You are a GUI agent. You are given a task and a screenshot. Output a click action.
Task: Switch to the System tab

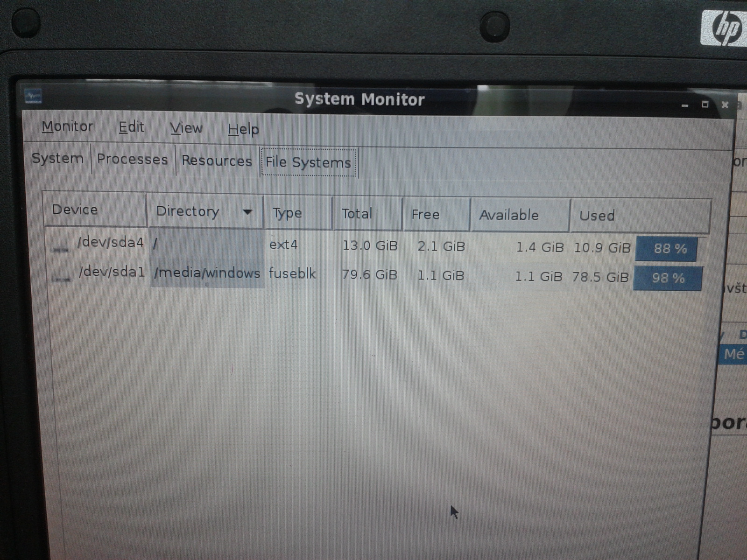click(x=57, y=159)
